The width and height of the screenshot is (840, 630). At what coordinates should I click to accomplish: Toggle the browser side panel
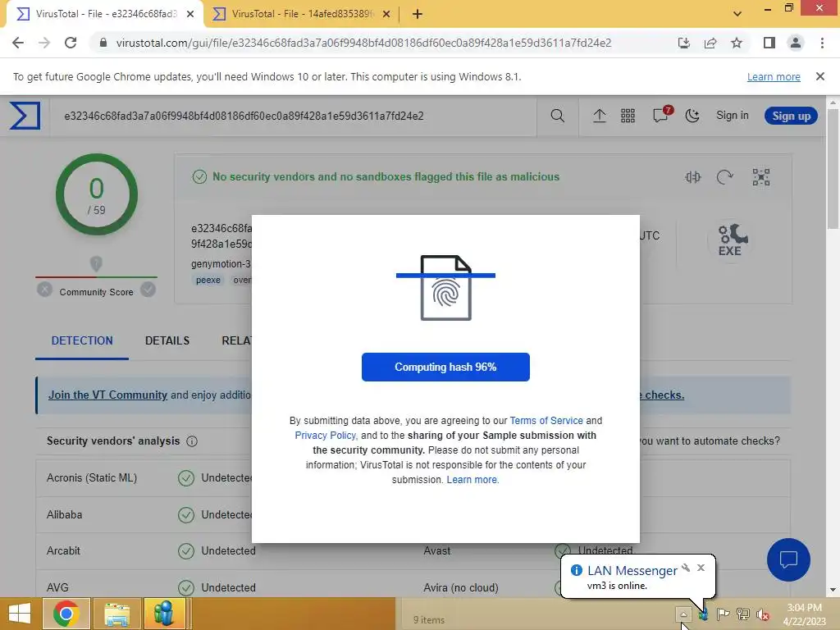click(x=769, y=43)
